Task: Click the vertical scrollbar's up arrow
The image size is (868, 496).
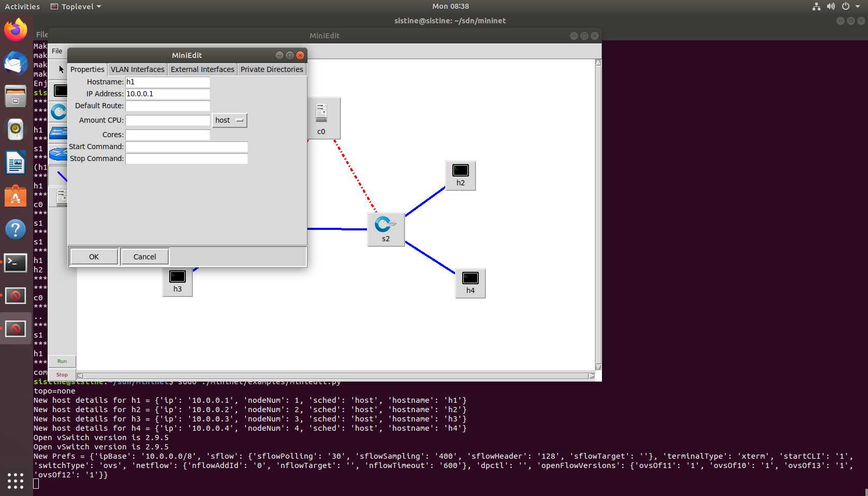Action: (598, 63)
